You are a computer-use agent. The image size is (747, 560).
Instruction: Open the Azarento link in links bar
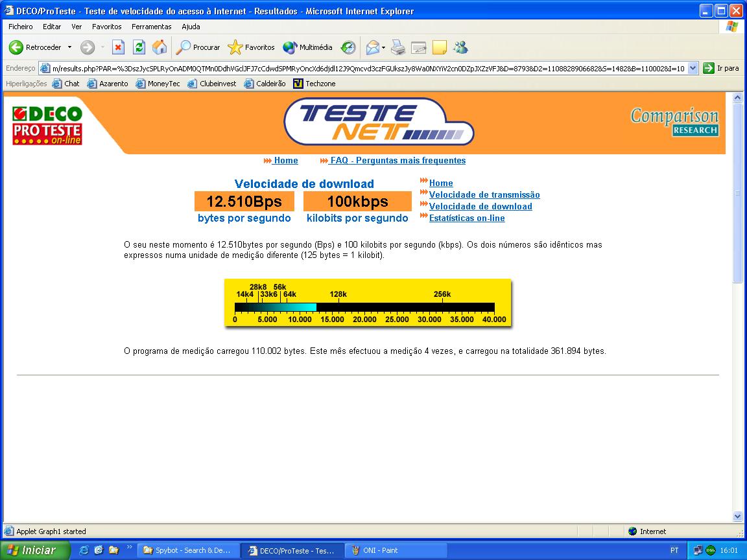pyautogui.click(x=108, y=84)
